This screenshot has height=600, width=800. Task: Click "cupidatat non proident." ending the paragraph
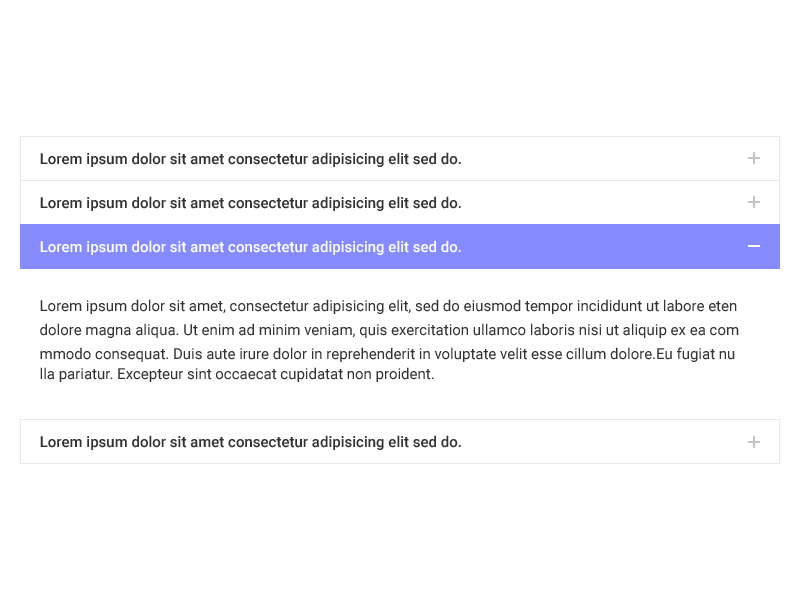point(356,374)
